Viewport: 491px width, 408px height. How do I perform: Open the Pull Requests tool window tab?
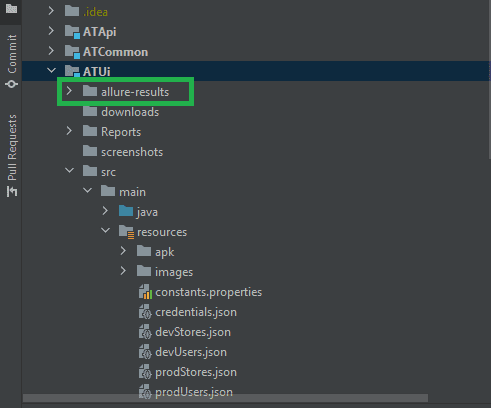pyautogui.click(x=12, y=155)
